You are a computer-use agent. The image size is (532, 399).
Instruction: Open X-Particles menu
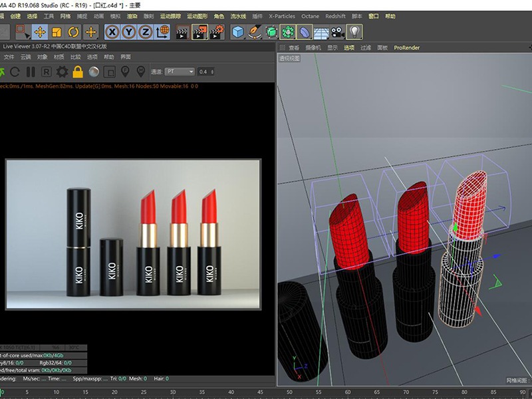tap(281, 16)
